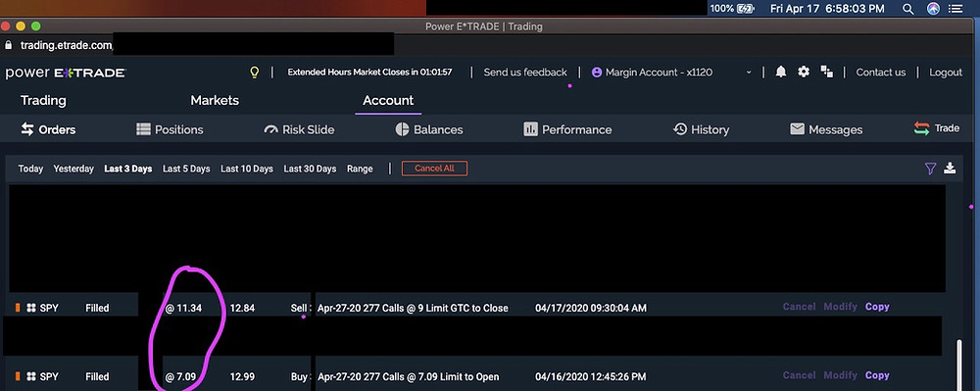Choose the Range date filter
Image resolution: width=980 pixels, height=391 pixels.
[x=360, y=169]
